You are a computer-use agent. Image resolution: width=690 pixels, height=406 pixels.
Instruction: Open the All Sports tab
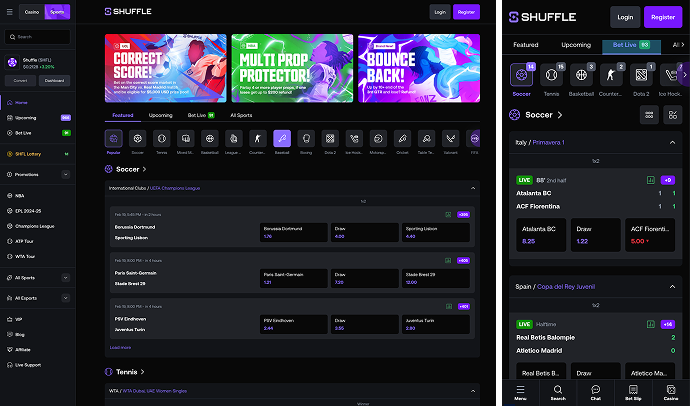point(241,115)
